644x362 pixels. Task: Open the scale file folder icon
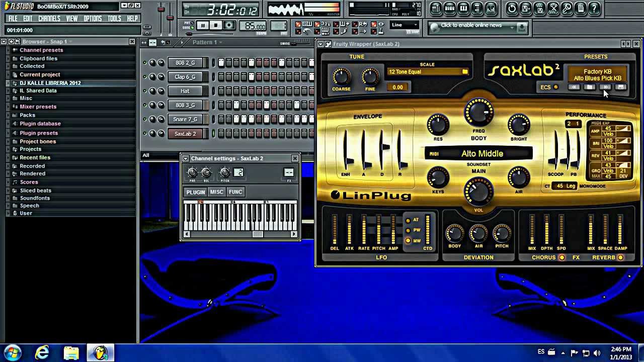pos(465,72)
